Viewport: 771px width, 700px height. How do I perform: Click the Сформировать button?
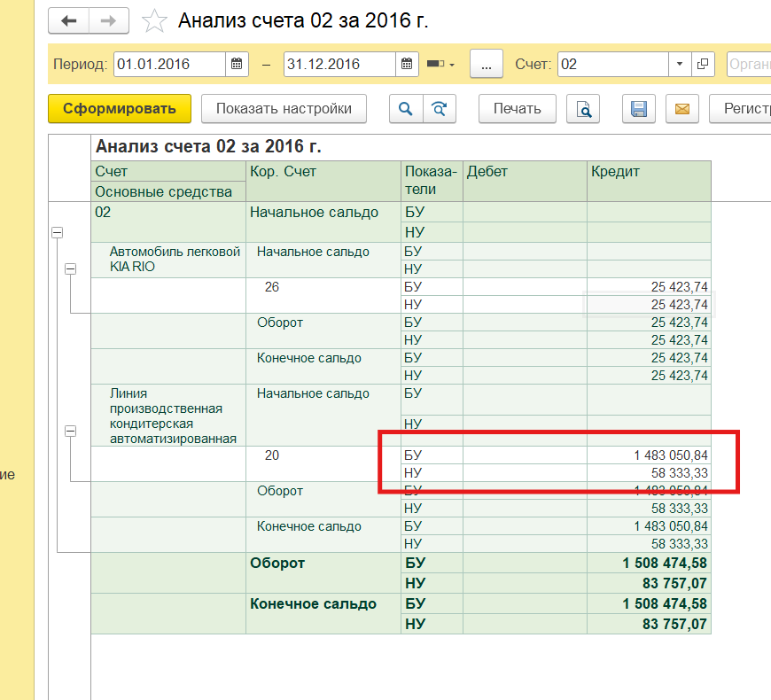[119, 109]
